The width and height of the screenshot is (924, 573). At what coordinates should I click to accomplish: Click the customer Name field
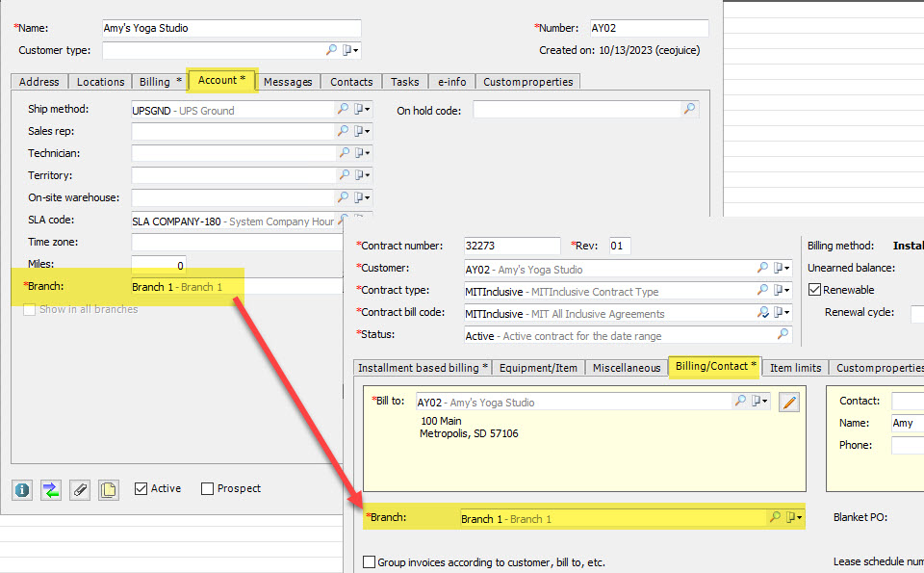point(232,28)
